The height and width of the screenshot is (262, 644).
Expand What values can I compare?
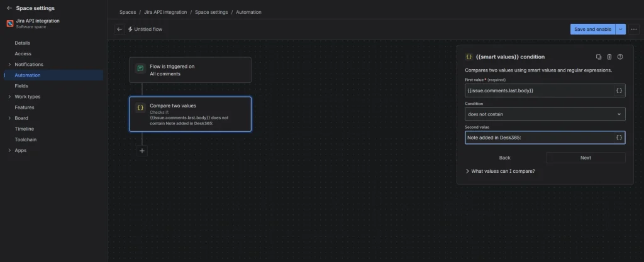click(500, 171)
